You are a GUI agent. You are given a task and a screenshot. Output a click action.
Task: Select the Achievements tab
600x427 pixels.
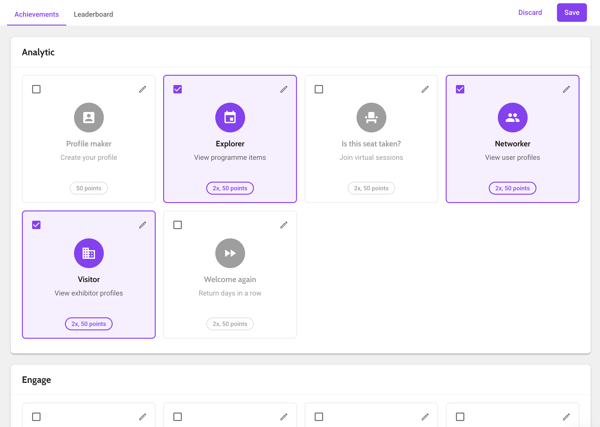tap(36, 14)
